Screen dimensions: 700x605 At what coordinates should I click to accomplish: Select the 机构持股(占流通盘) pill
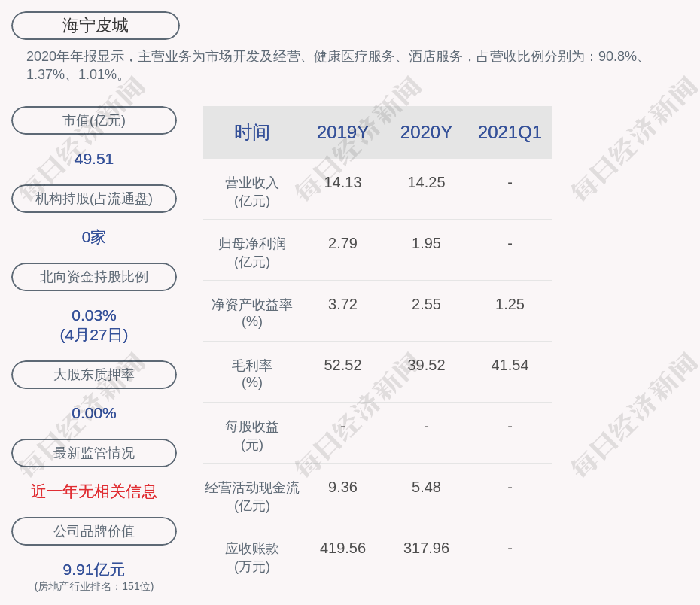click(94, 199)
